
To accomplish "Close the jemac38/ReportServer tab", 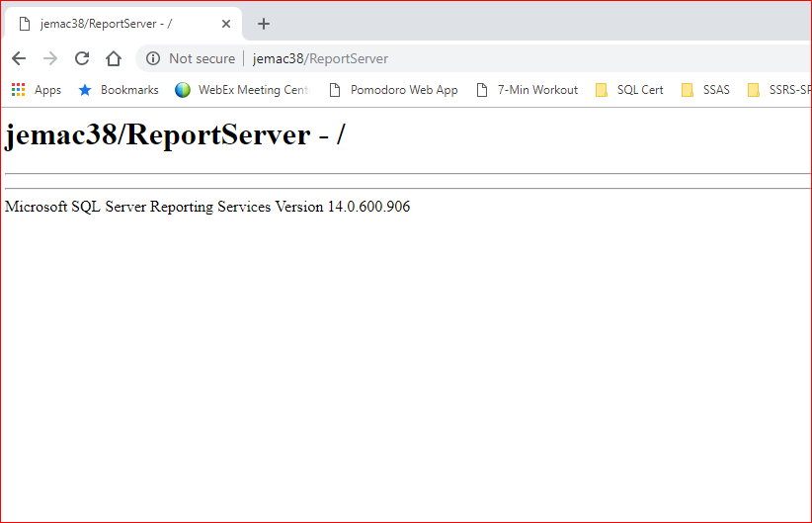I will point(226,24).
